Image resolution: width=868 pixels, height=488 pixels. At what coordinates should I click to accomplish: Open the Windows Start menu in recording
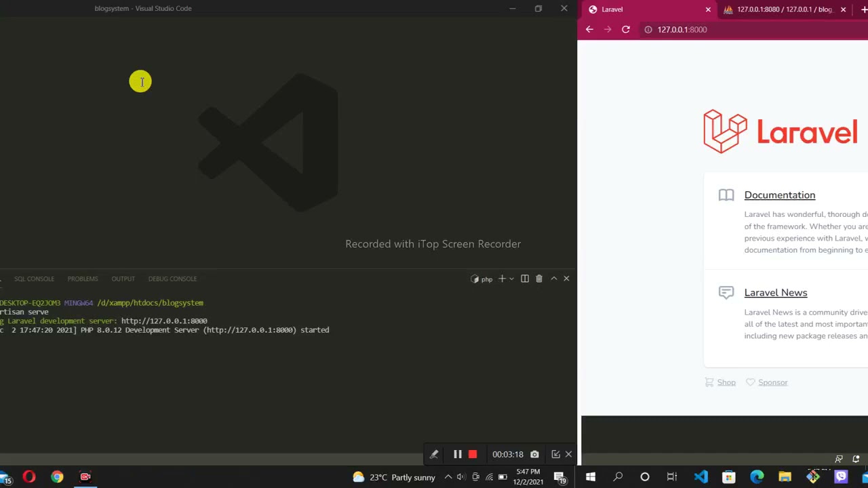(x=591, y=477)
